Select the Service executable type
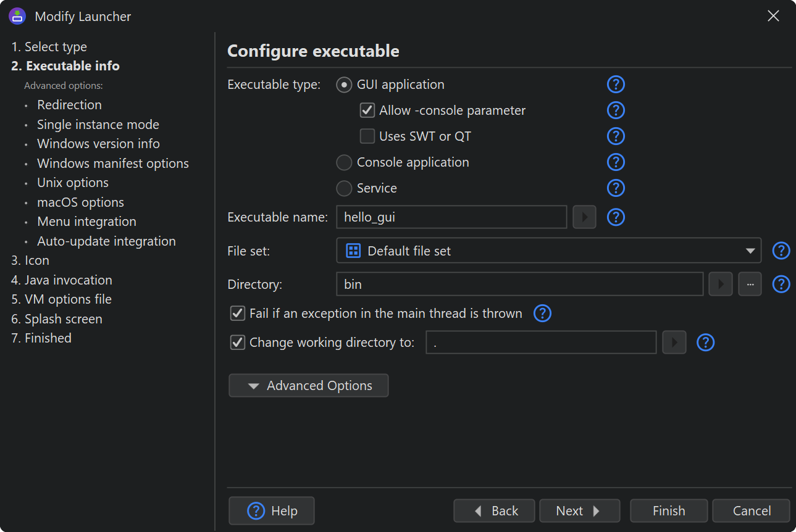Screen dimensions: 796x532 point(344,188)
